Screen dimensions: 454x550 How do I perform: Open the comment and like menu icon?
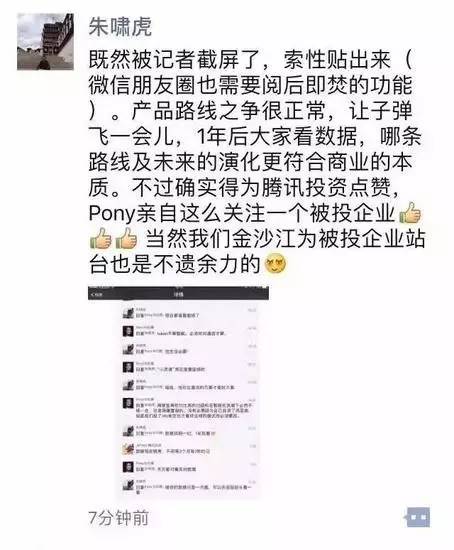418,517
